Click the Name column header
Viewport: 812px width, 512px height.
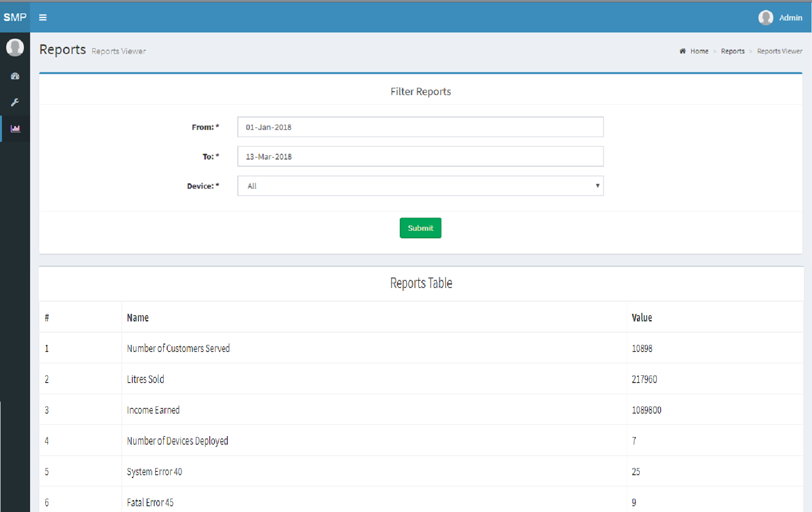coord(138,318)
